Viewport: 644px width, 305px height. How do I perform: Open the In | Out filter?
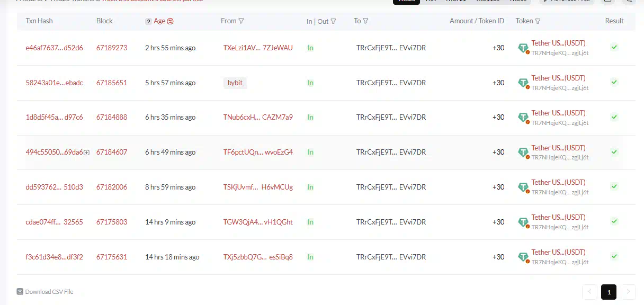click(333, 22)
